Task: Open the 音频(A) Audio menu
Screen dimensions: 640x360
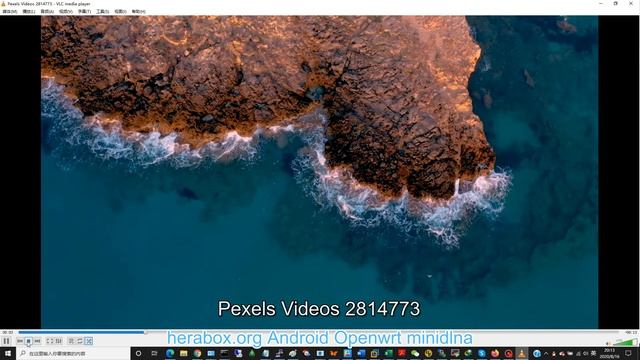Action: (47, 11)
